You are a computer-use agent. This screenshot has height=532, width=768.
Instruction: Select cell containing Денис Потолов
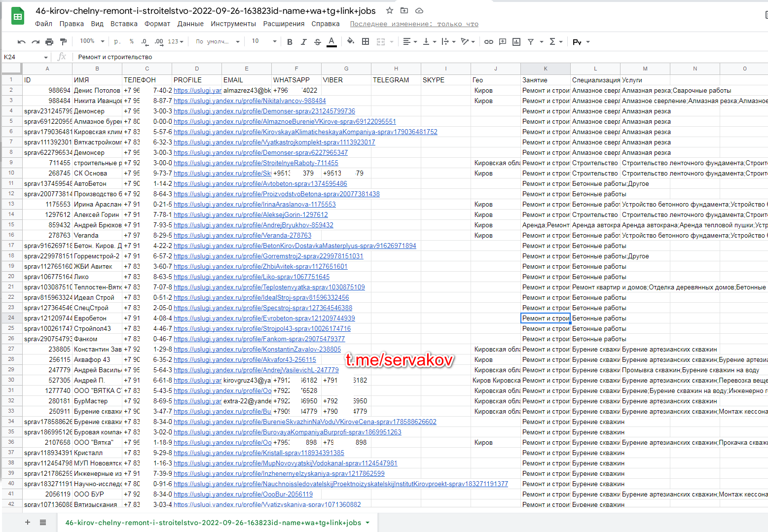pyautogui.click(x=97, y=90)
